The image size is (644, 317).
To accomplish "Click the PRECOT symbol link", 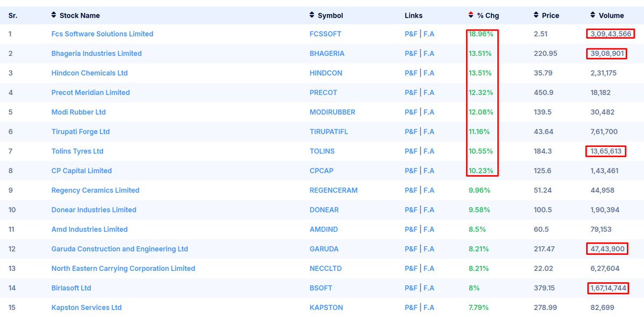I will (323, 93).
